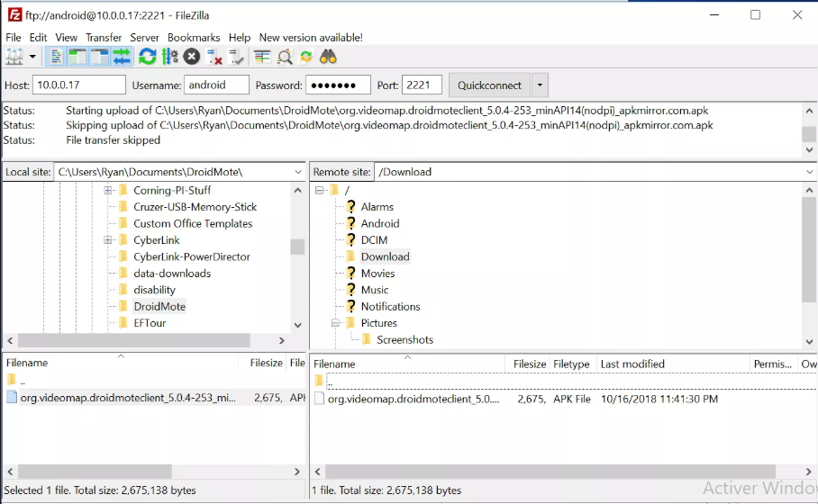This screenshot has width=818, height=504.
Task: Open the Help menu
Action: 240,38
